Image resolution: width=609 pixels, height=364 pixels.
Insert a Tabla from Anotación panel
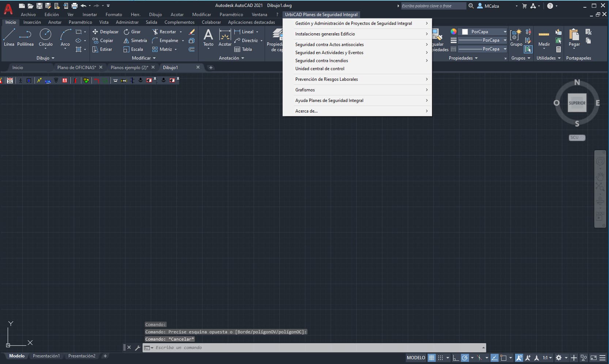point(243,49)
